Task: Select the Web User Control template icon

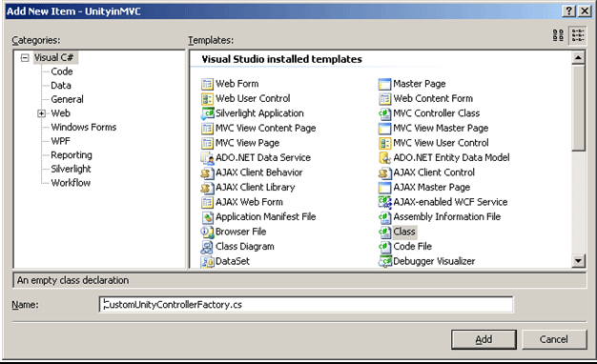Action: [x=207, y=98]
